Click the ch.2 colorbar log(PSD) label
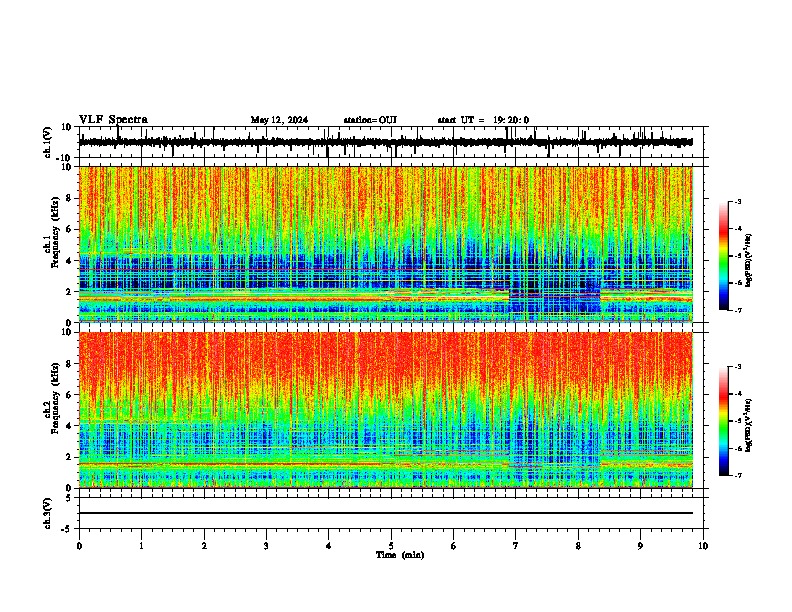 point(748,425)
